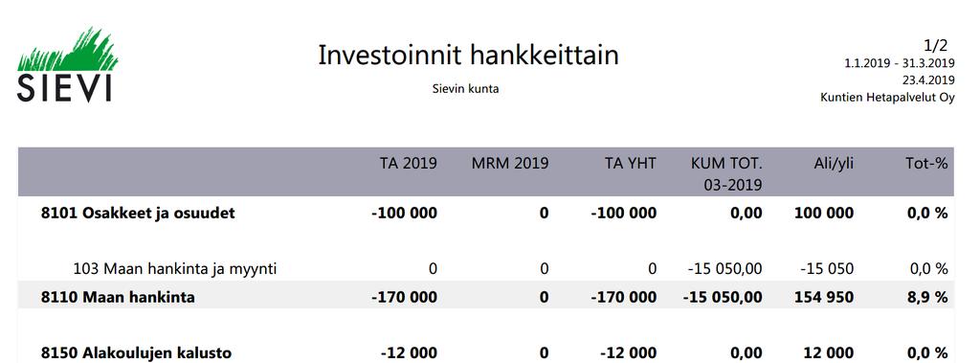
Task: Click the 154 950 value in Maan hankinta
Action: tap(824, 297)
